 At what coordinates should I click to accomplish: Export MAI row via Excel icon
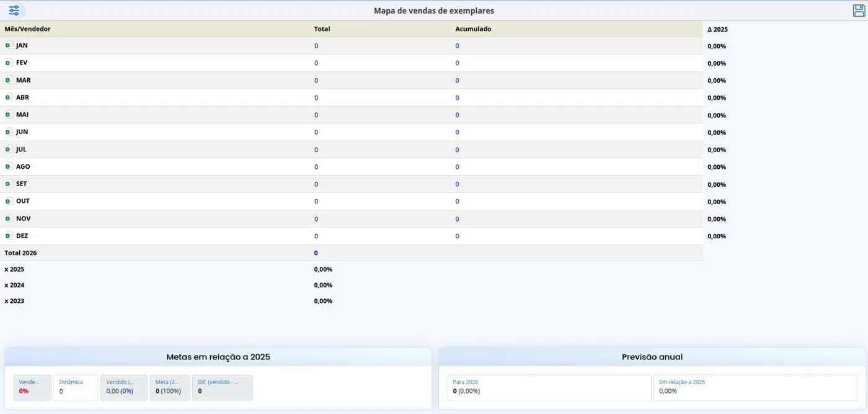pyautogui.click(x=8, y=115)
